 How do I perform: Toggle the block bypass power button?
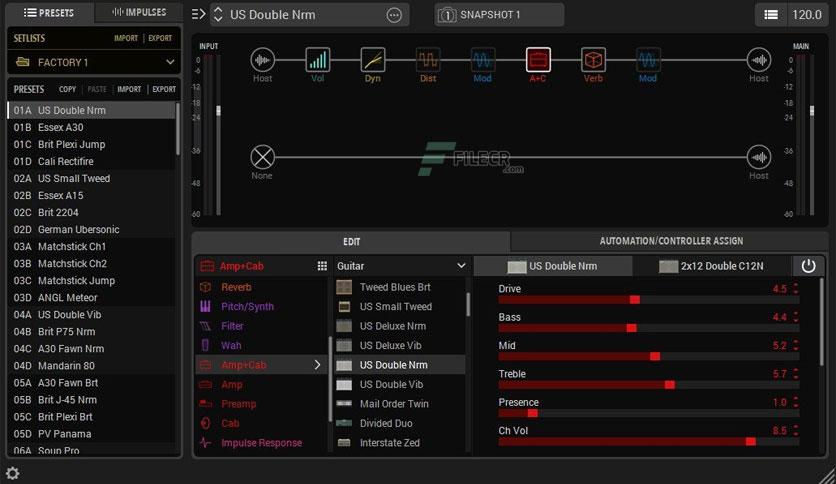click(808, 266)
